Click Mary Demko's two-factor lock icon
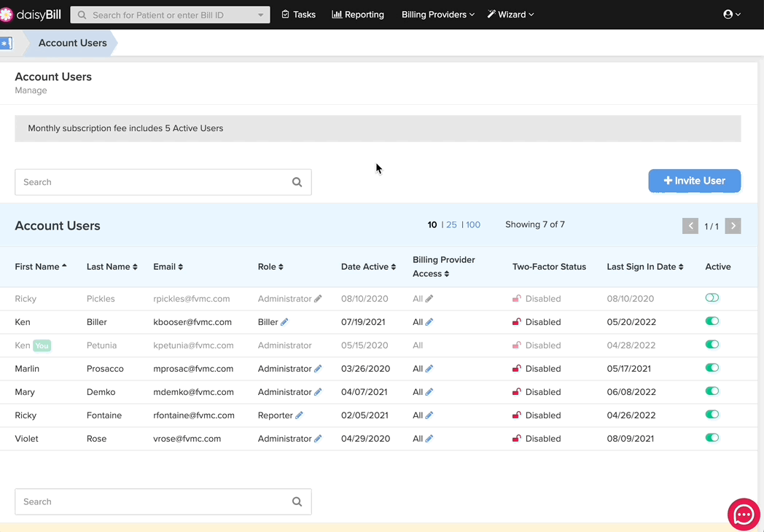Viewport: 764px width, 532px height. coord(516,391)
